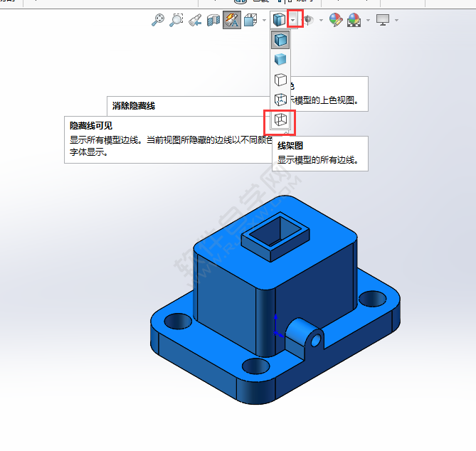
Task: Expand the Hide/Show Items dropdown arrow
Action: [321, 20]
